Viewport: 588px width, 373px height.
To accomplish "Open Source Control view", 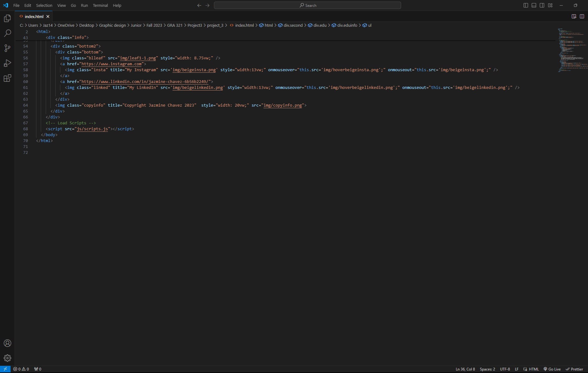I will 7,48.
